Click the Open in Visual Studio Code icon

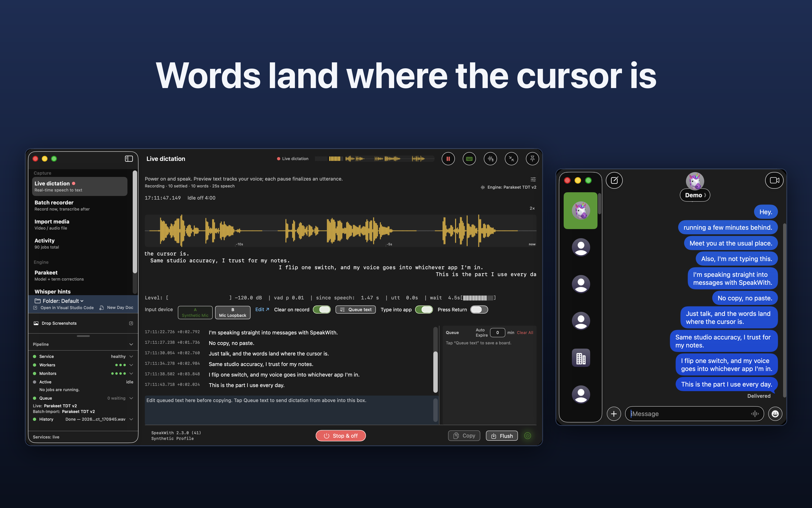[x=35, y=307]
